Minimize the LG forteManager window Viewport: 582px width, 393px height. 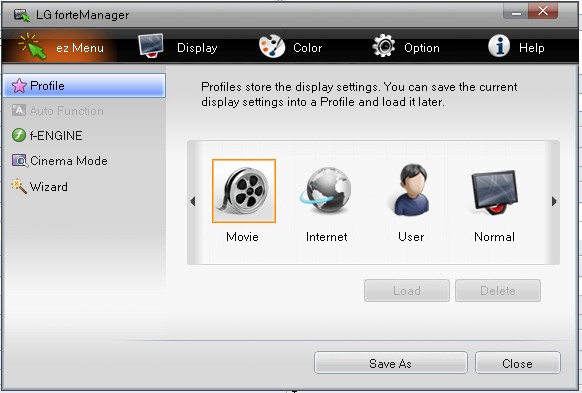(x=516, y=12)
